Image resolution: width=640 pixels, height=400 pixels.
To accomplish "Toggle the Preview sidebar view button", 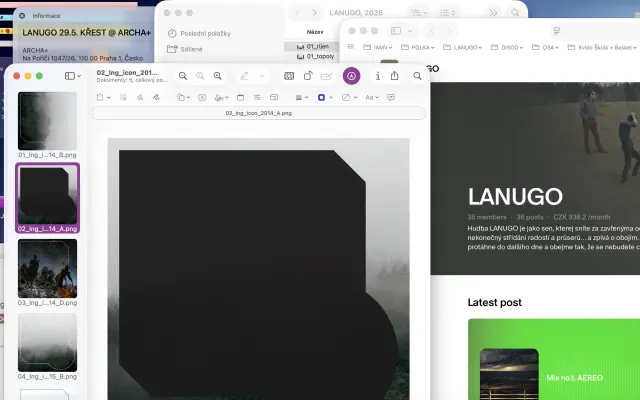I will (x=72, y=76).
